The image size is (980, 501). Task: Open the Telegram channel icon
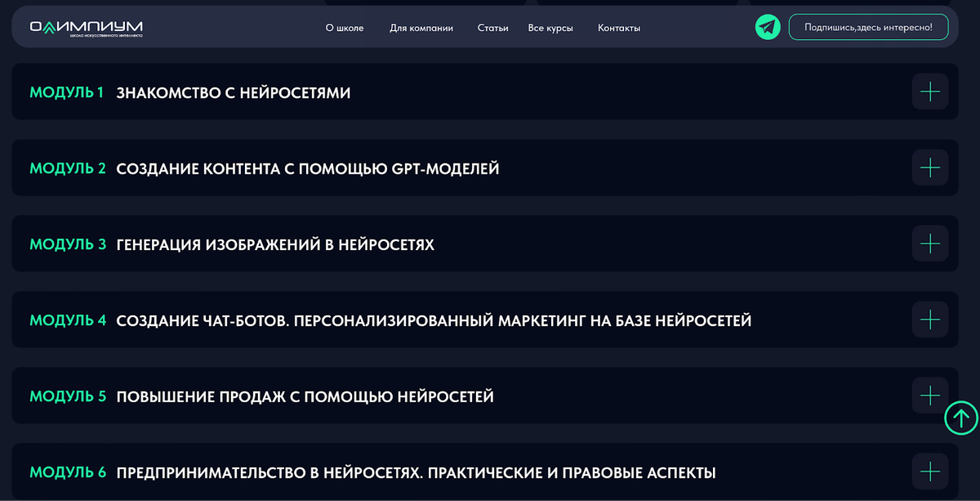click(768, 27)
